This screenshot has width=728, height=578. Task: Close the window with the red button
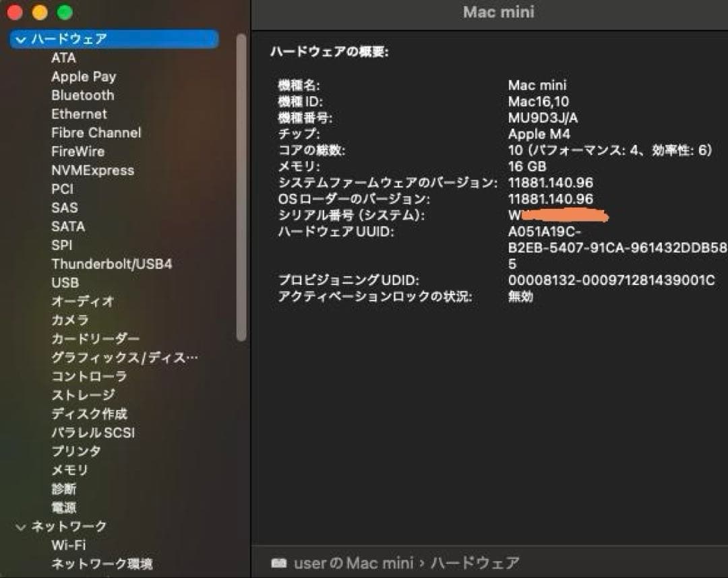15,12
